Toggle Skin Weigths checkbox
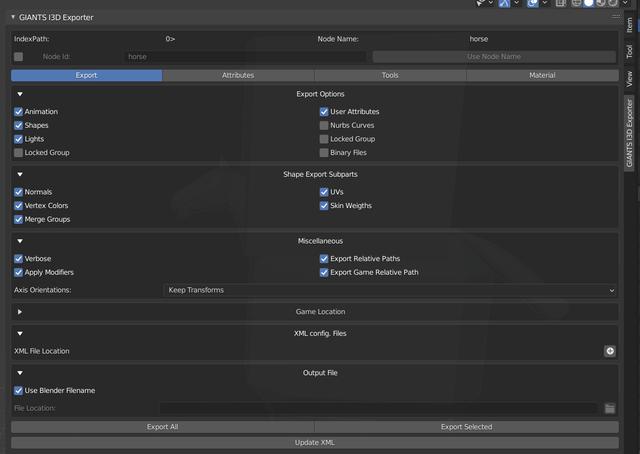640x454 pixels. (x=324, y=205)
